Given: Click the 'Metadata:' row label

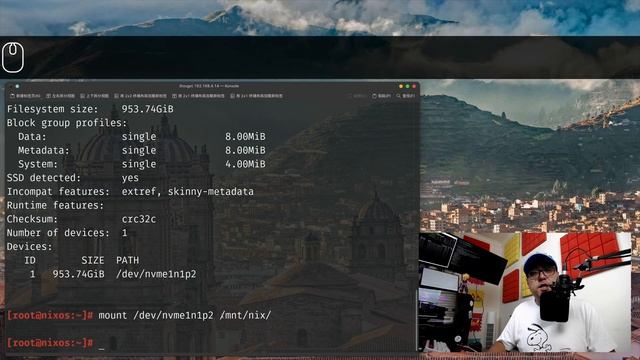Looking at the screenshot, I should click(x=44, y=150).
